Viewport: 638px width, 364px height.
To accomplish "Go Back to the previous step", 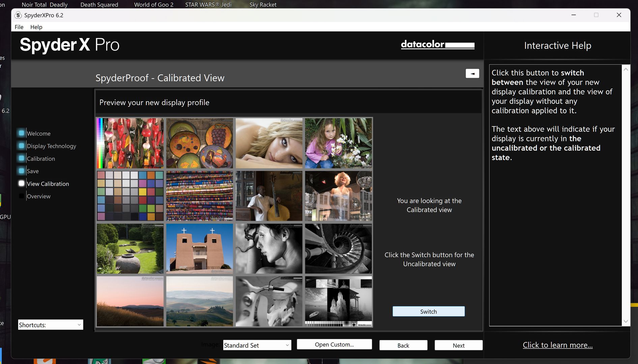I will click(403, 345).
